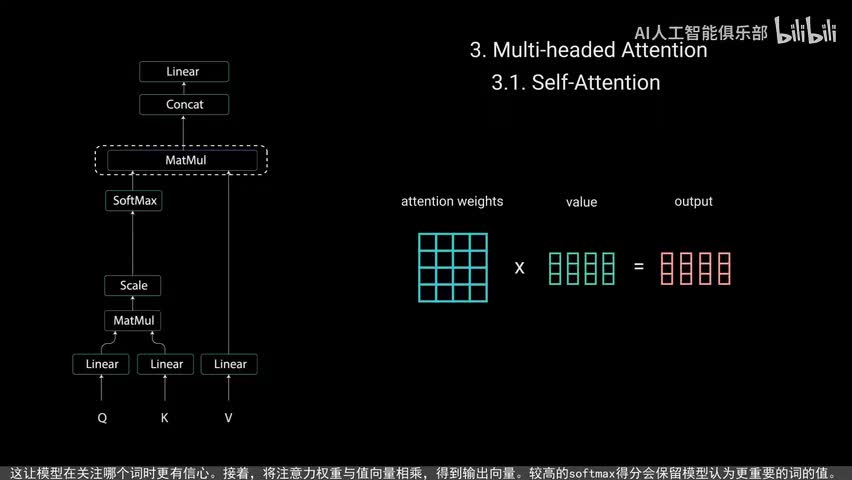Click the Linear block above V
The image size is (852, 480).
230,364
